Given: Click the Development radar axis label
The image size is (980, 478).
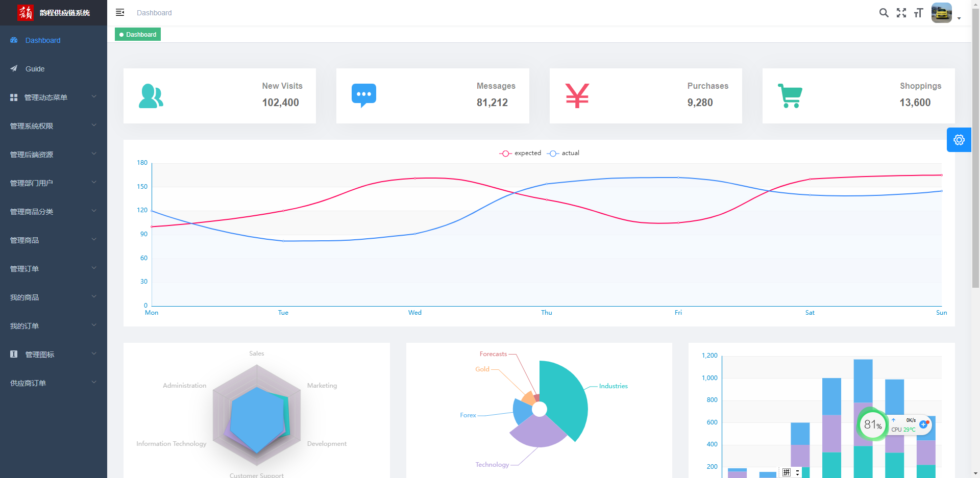Looking at the screenshot, I should [x=327, y=443].
